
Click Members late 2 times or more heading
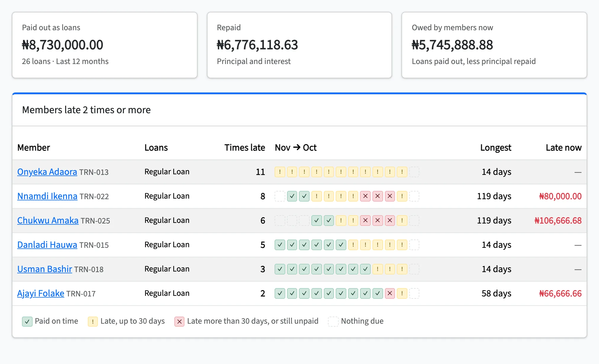pos(86,110)
